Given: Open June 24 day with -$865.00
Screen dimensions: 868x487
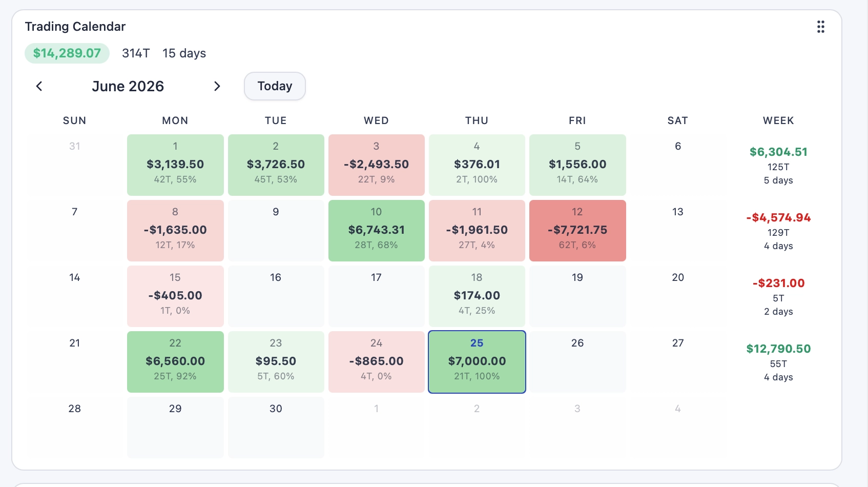Looking at the screenshot, I should [x=376, y=362].
